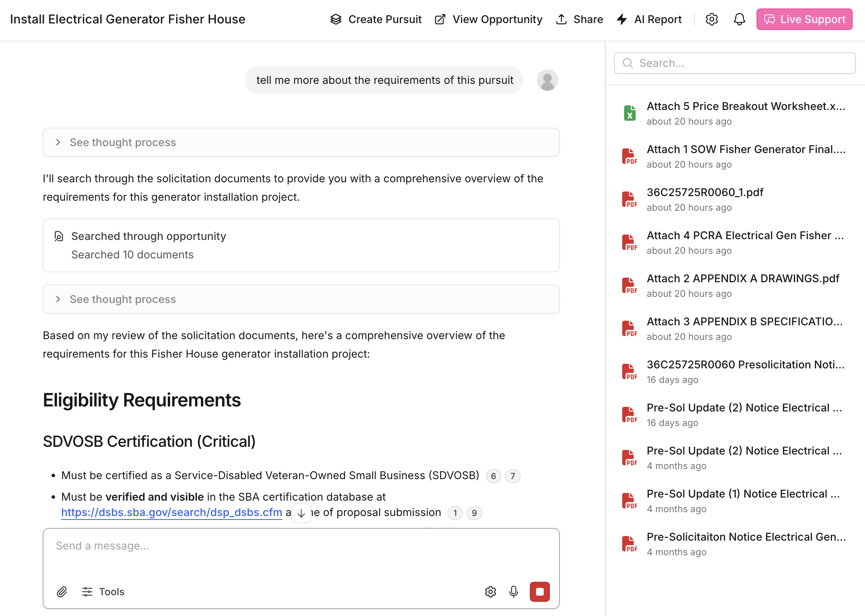The height and width of the screenshot is (616, 865).
Task: Click the Share button
Action: tap(579, 19)
